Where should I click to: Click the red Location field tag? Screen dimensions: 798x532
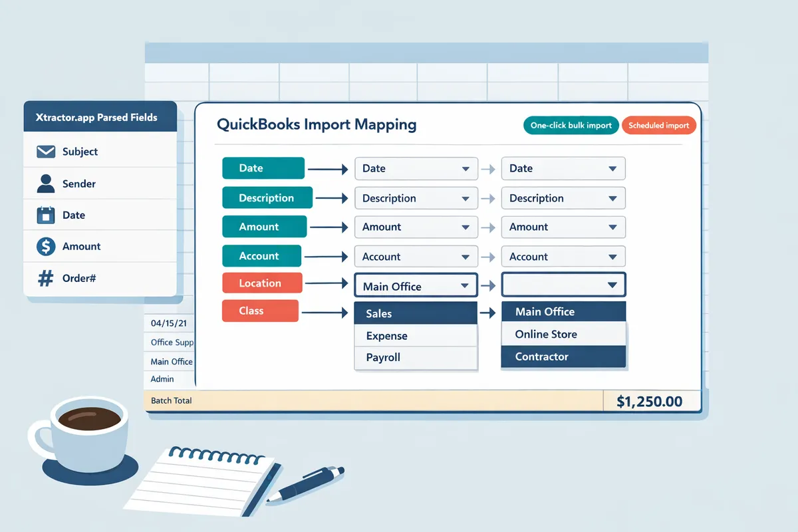coord(262,283)
